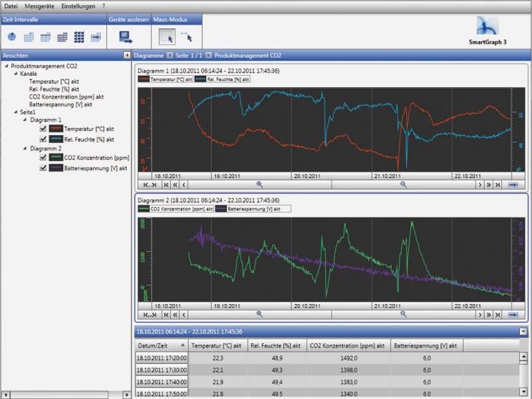Viewport: 532px width, 399px height.
Task: Click the calendar-with-arrow interval icon
Action: [x=96, y=37]
